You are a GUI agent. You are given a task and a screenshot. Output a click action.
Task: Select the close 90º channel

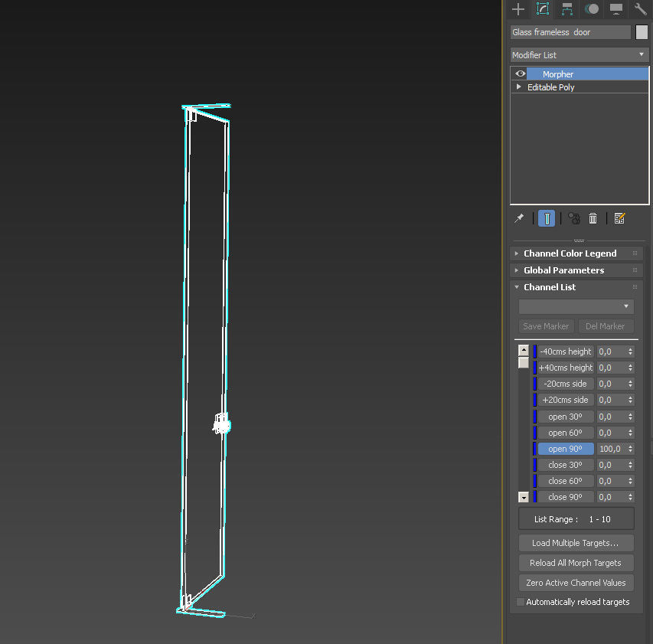tap(566, 497)
